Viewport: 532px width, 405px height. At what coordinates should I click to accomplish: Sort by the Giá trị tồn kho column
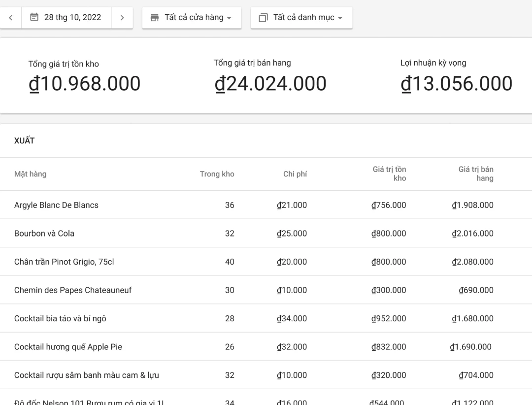389,173
